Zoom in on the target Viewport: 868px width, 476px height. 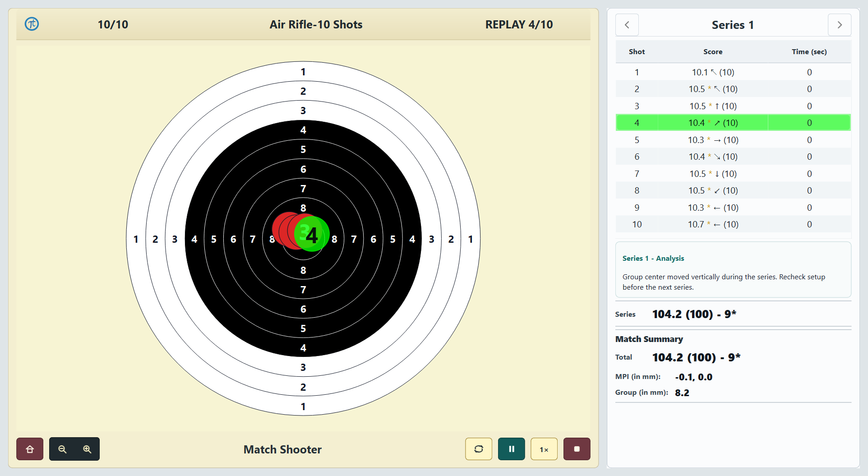pos(87,449)
